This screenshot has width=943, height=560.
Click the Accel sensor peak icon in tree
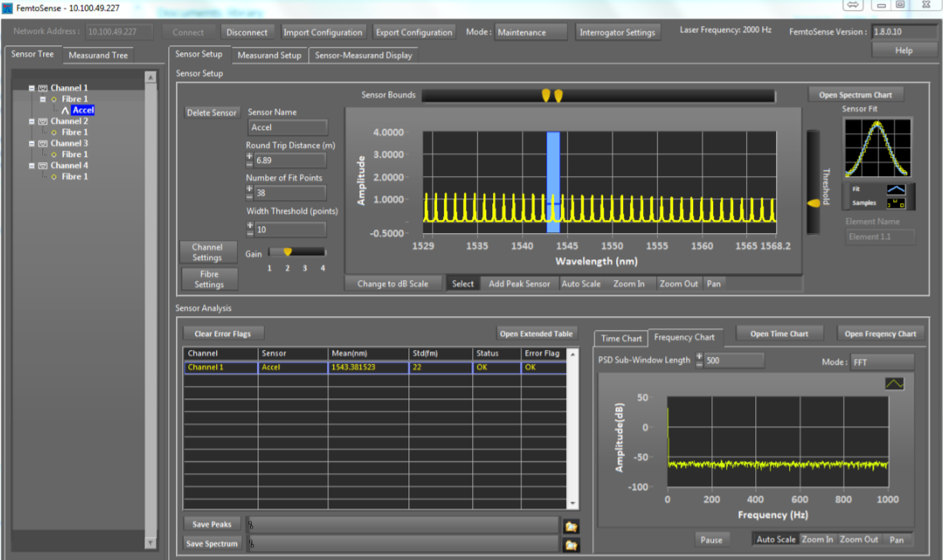[x=65, y=111]
